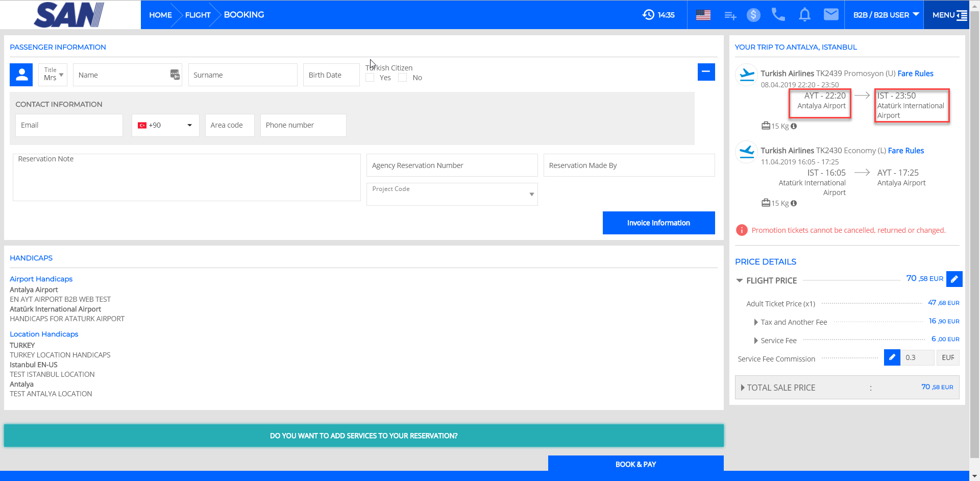Go to HOME breadcrumb
980x481 pixels.
(x=160, y=15)
